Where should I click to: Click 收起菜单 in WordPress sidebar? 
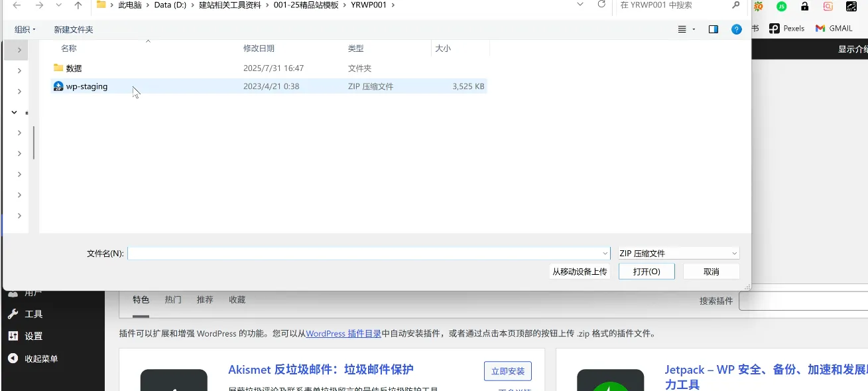[41, 358]
